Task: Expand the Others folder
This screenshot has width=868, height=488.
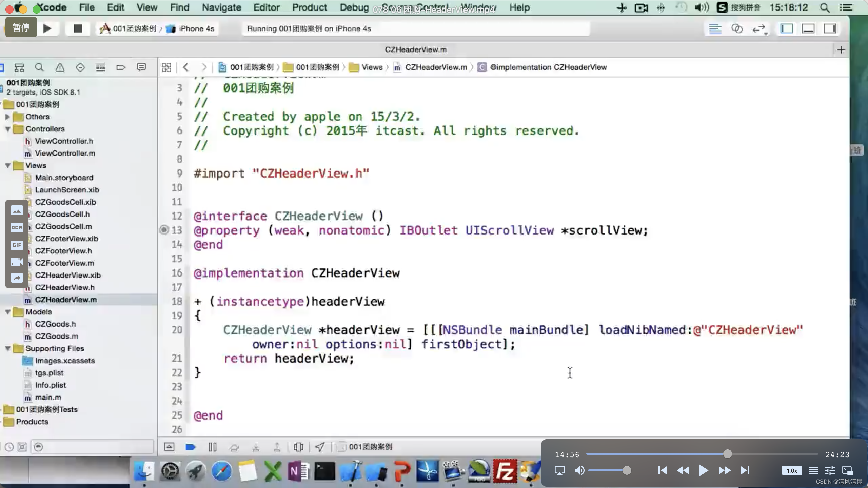Action: coord(7,117)
